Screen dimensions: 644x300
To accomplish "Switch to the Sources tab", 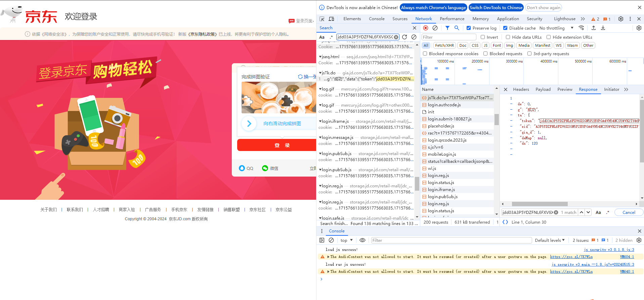I will coord(400,19).
